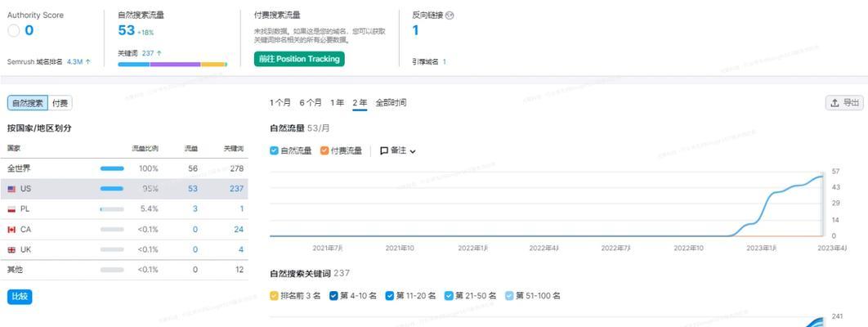Viewport: 868px width, 327px height.
Task: Toggle the 付费流量 checkbox
Action: (324, 150)
